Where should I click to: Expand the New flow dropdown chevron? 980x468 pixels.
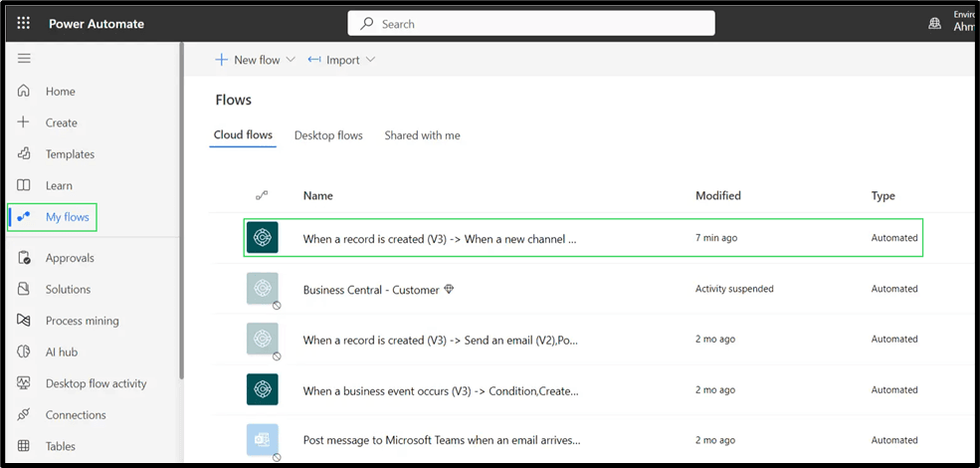(x=291, y=60)
